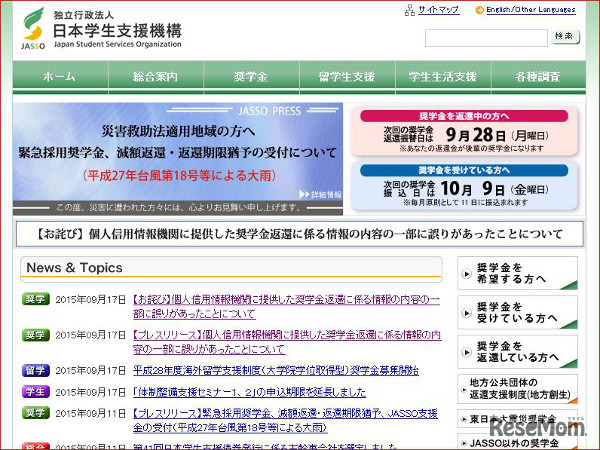Click the orange arrow icon beside English/Other Languages

pyautogui.click(x=479, y=10)
